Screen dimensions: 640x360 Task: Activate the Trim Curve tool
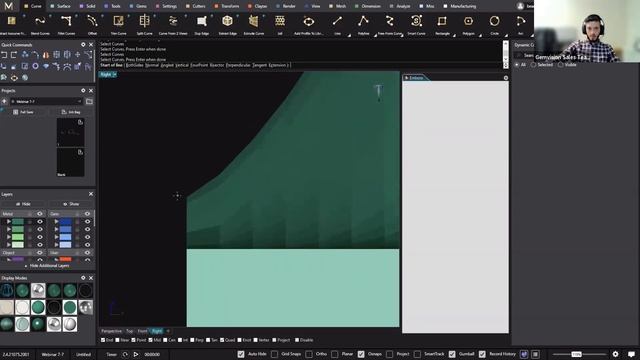coord(118,24)
